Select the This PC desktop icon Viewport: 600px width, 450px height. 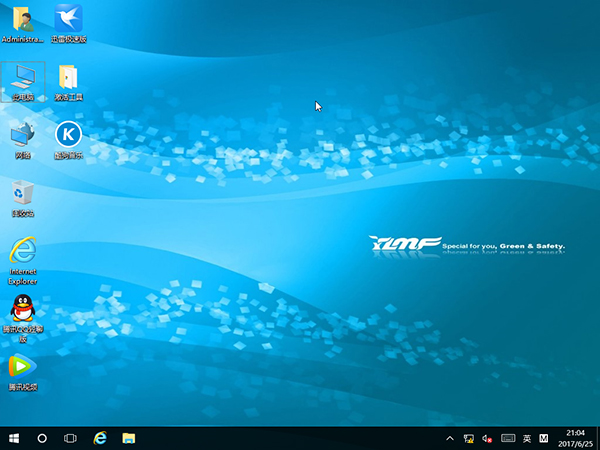(x=22, y=77)
